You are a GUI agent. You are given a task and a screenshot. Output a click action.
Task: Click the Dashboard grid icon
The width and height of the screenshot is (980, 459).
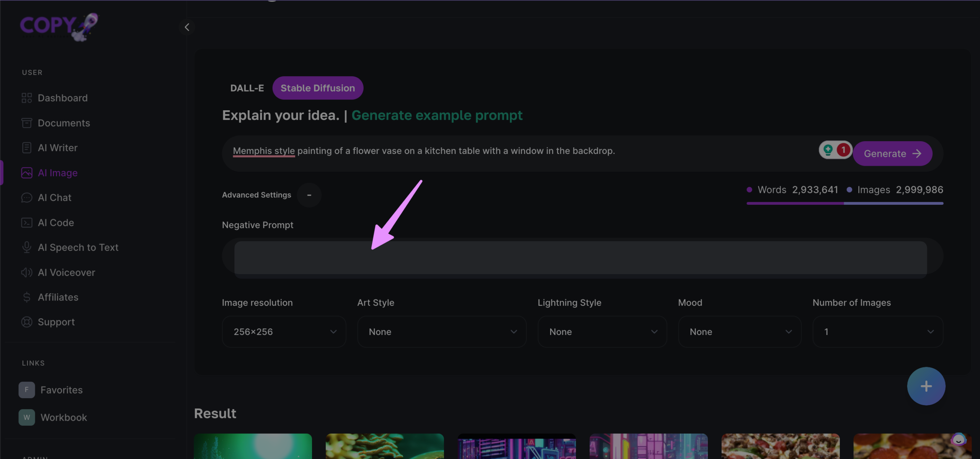(26, 98)
